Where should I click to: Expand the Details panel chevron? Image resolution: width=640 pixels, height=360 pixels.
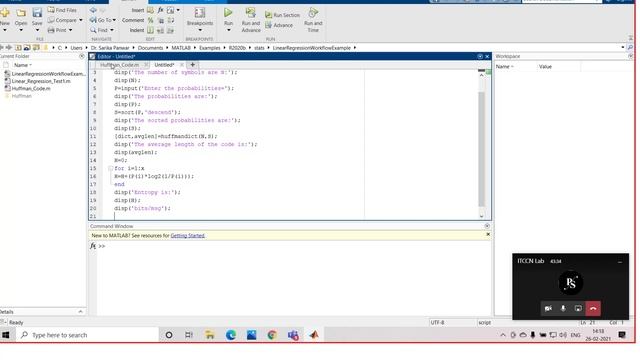80,312
